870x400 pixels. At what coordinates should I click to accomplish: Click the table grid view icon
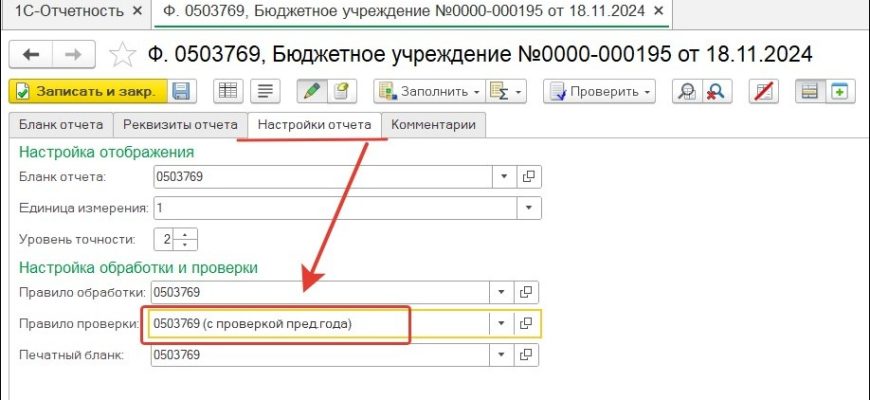point(228,91)
